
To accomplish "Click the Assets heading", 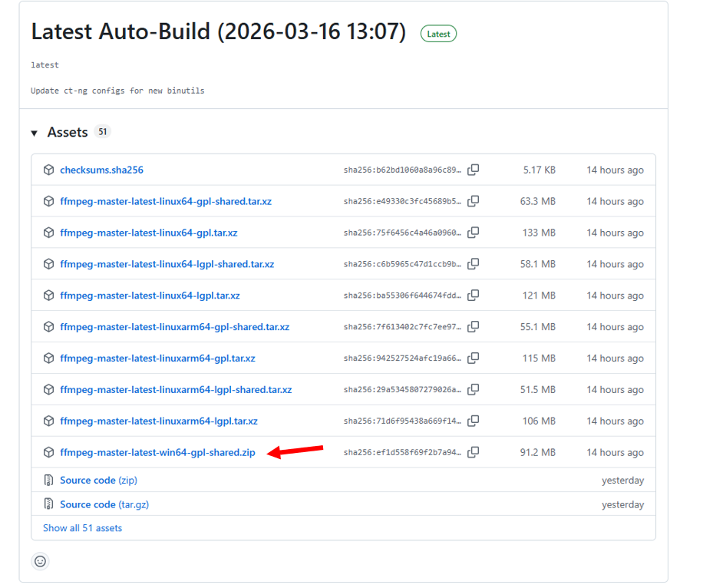I will tap(68, 132).
